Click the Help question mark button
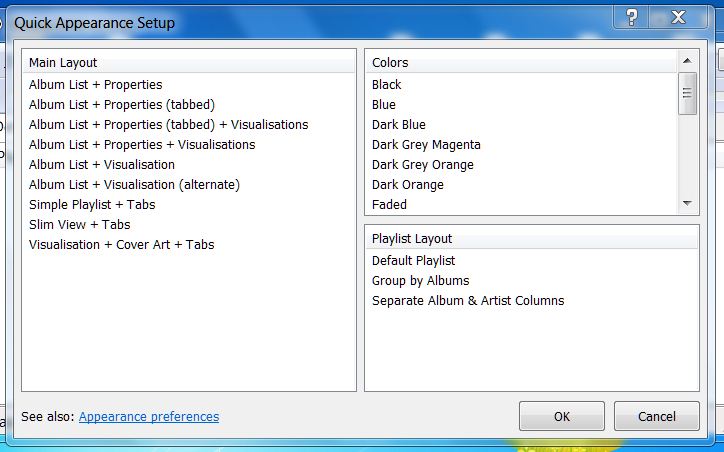Viewport: 724px width, 452px height. 631,17
